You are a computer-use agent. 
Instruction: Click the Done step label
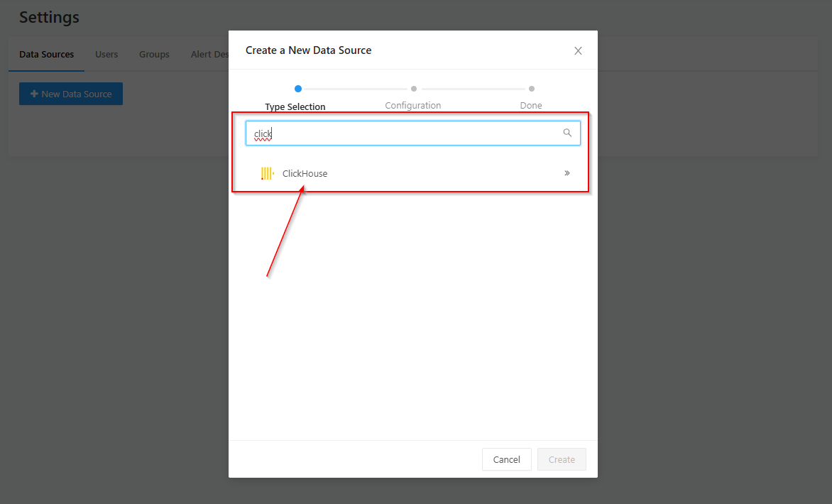[531, 106]
